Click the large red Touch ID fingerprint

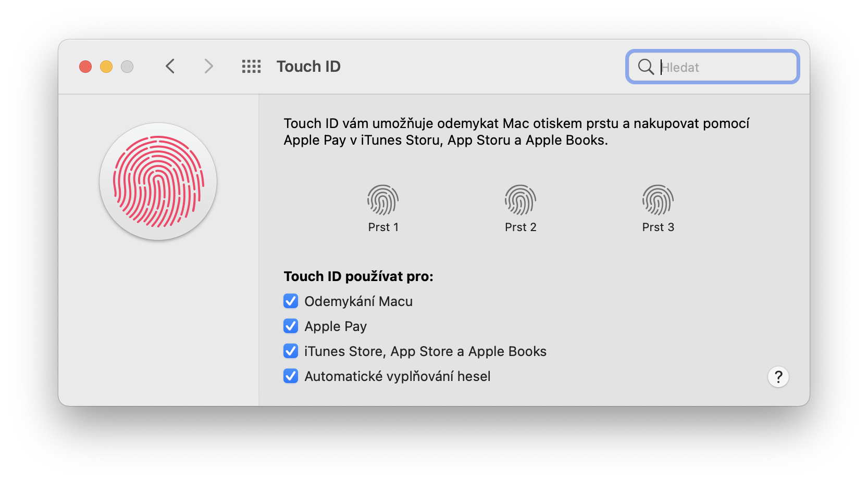click(x=158, y=182)
